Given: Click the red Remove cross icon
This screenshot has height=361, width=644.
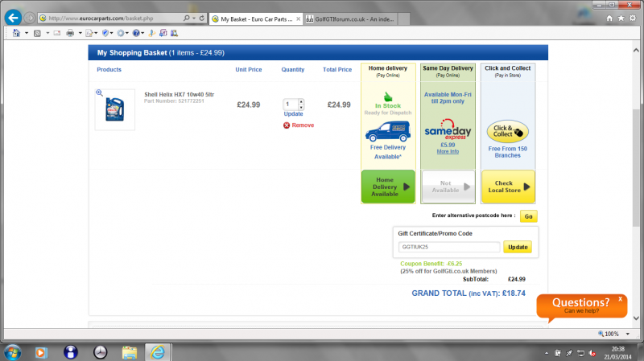Looking at the screenshot, I should point(287,125).
